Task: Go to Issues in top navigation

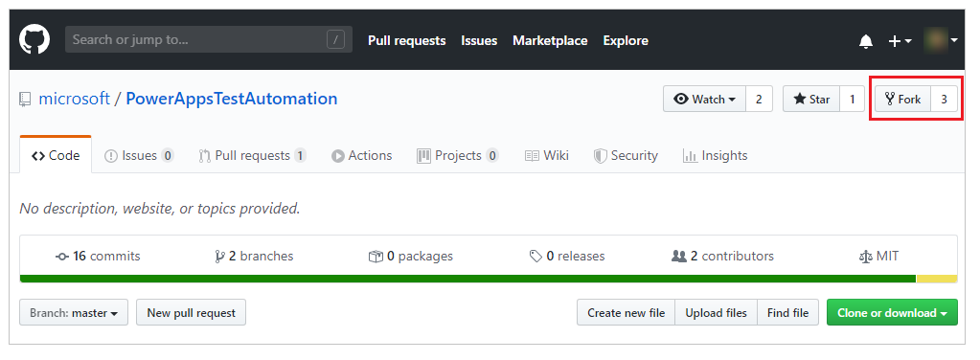Action: coord(479,40)
